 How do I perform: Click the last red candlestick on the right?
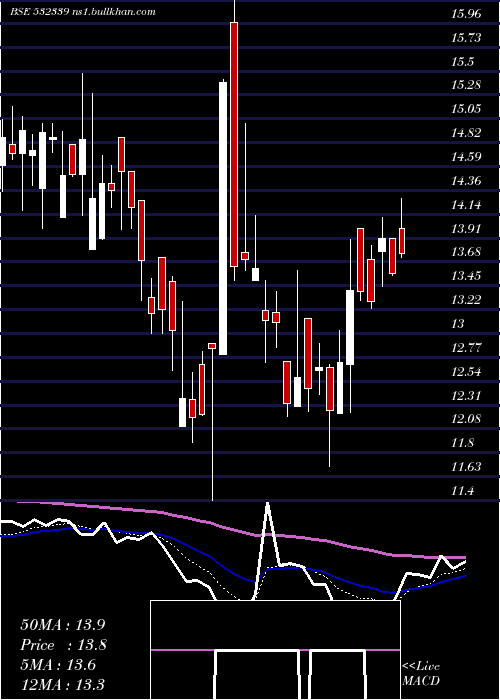pyautogui.click(x=402, y=241)
